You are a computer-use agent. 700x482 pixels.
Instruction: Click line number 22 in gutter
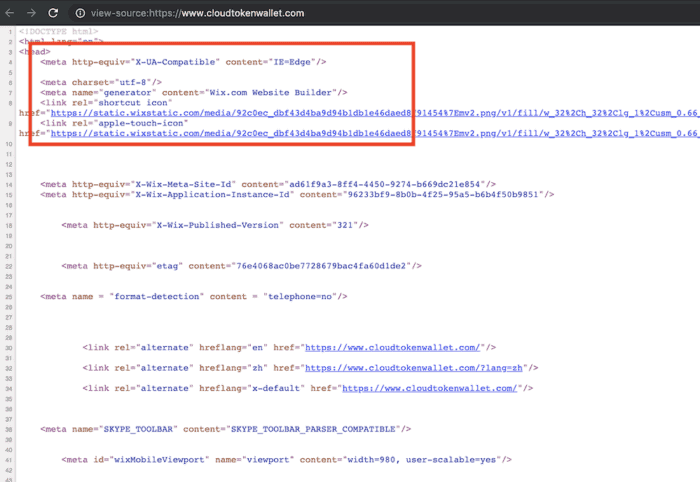[9, 266]
